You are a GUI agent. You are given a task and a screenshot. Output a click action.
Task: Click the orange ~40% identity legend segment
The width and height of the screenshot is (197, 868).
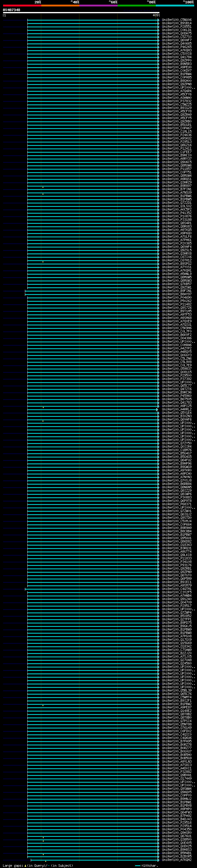[60, 6]
